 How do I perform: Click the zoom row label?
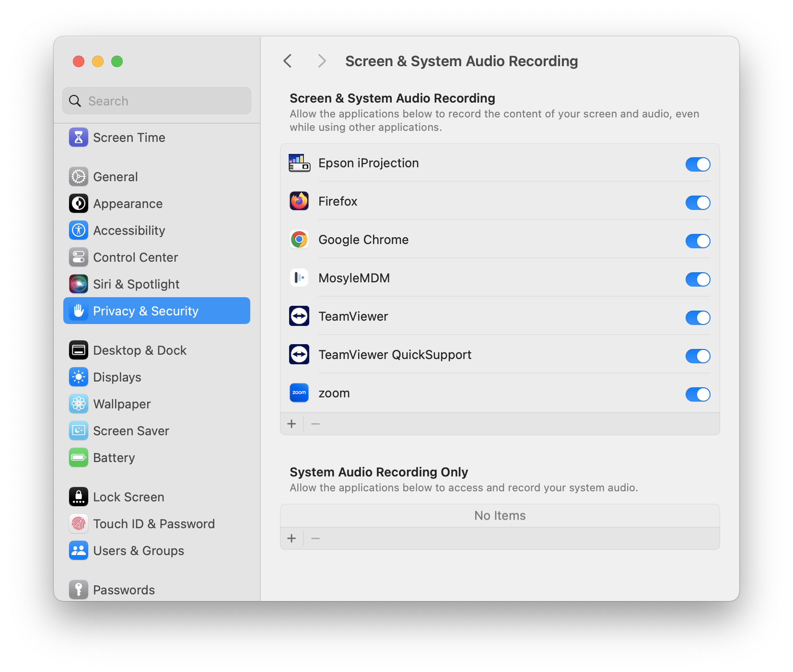pos(334,394)
